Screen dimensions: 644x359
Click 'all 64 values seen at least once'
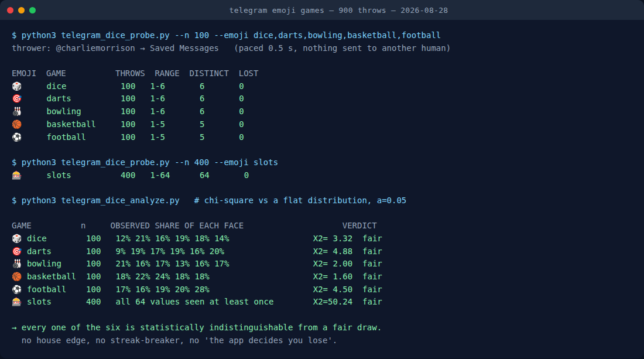click(194, 302)
